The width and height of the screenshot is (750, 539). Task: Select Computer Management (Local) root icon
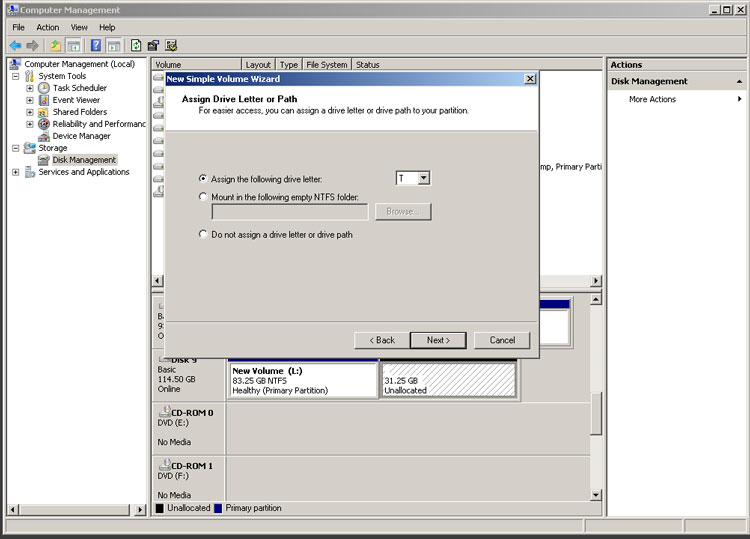pyautogui.click(x=15, y=64)
